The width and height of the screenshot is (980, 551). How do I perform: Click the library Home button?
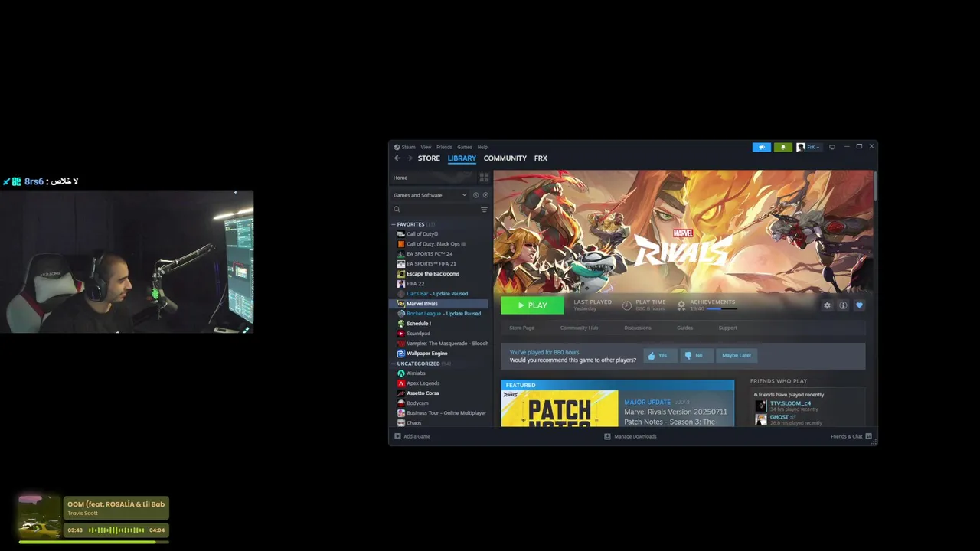pyautogui.click(x=433, y=178)
